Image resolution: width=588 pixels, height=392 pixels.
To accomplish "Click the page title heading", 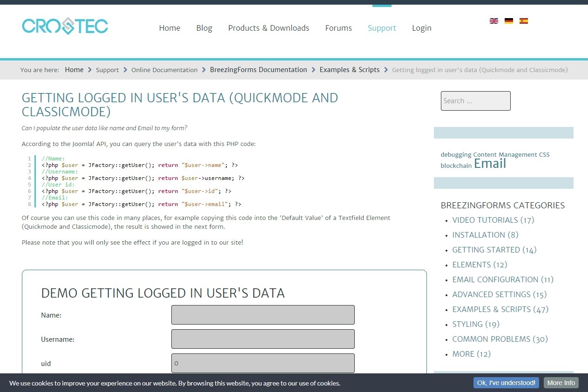I will pyautogui.click(x=180, y=105).
